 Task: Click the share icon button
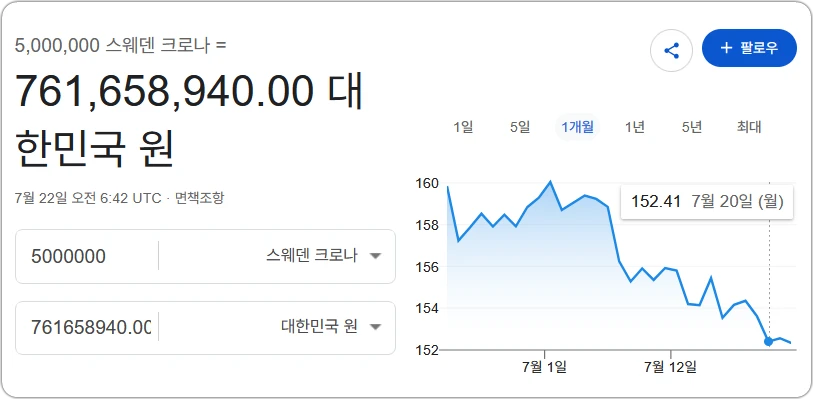671,50
